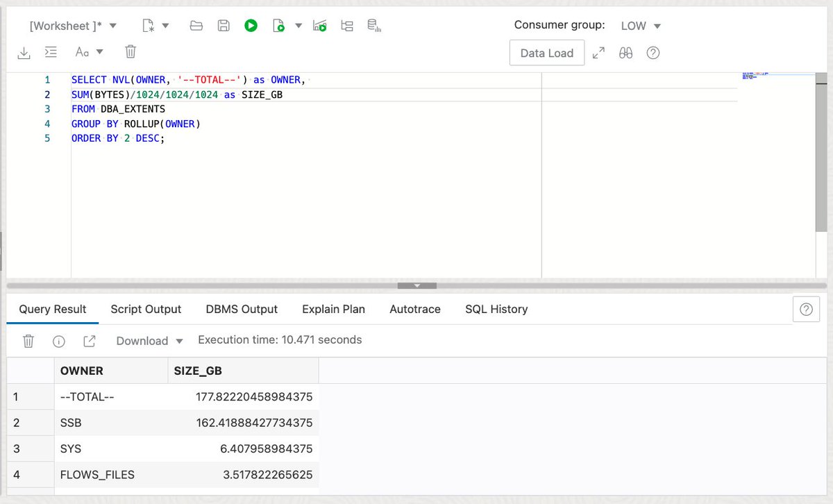This screenshot has width=833, height=504.
Task: Open the Consumer group LOW dropdown
Action: coord(641,26)
